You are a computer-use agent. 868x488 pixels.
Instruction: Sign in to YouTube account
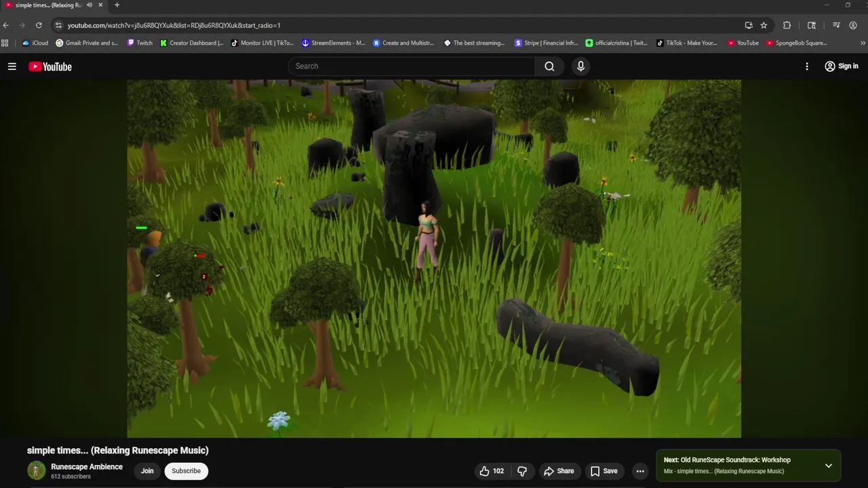(x=842, y=66)
